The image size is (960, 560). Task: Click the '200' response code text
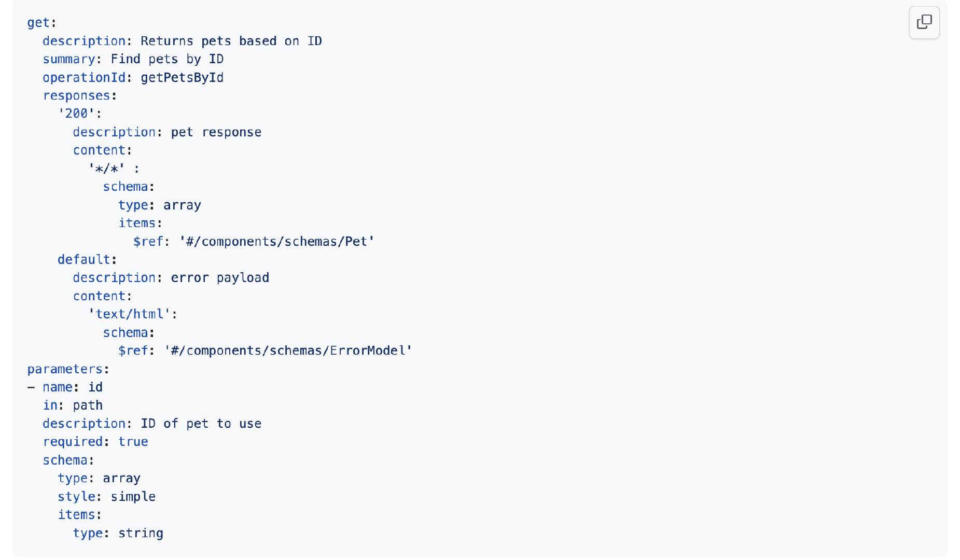[76, 114]
